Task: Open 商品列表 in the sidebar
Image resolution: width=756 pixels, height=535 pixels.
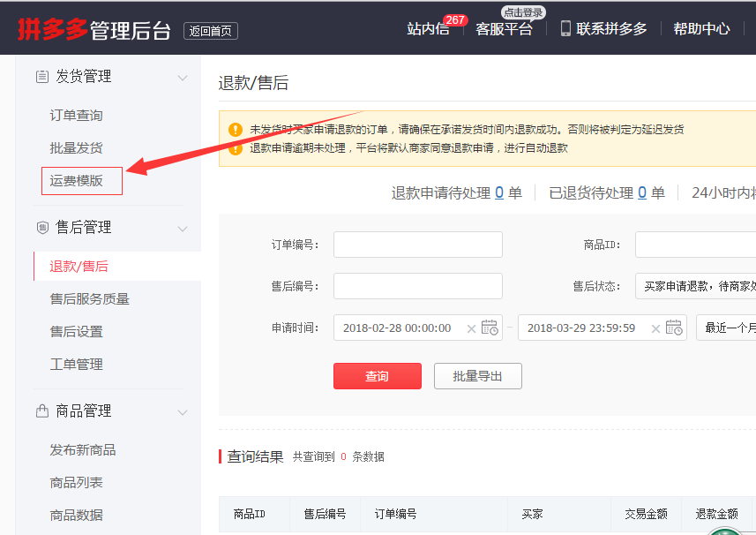Action: click(76, 482)
